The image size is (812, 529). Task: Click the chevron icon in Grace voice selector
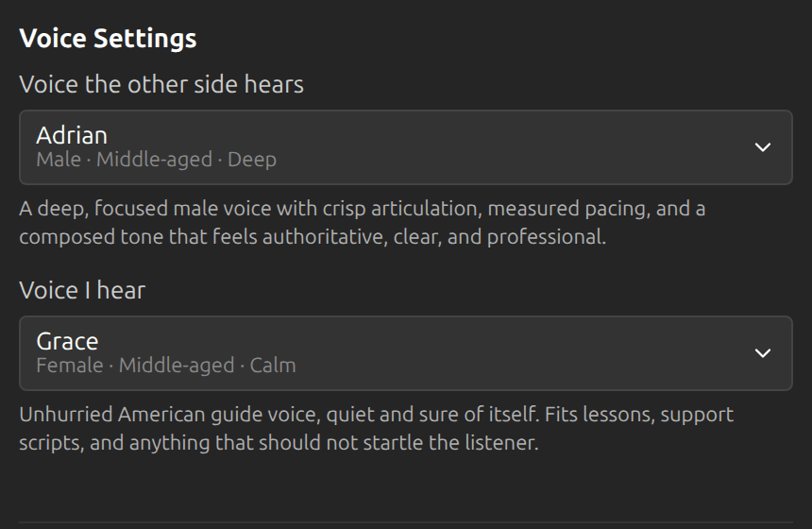[x=763, y=353]
